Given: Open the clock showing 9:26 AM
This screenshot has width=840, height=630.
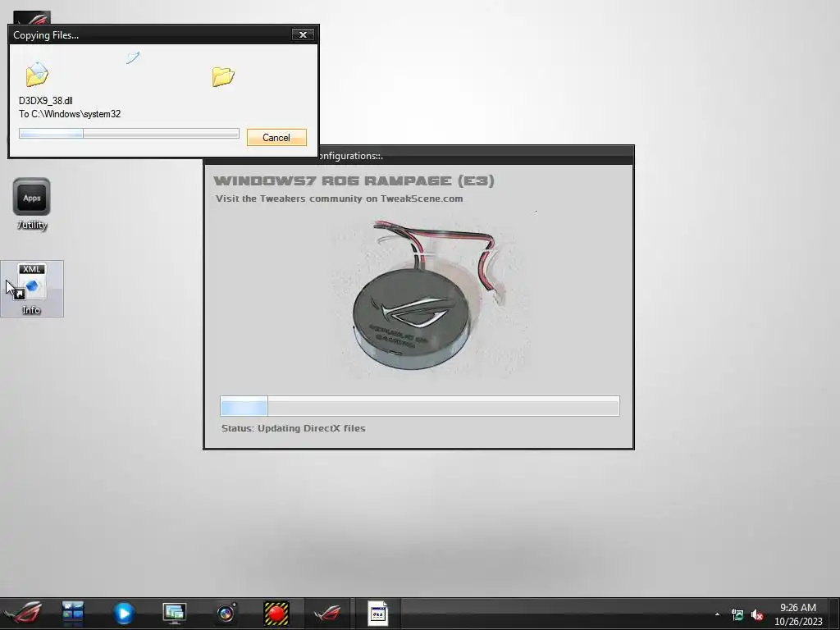Looking at the screenshot, I should point(797,614).
